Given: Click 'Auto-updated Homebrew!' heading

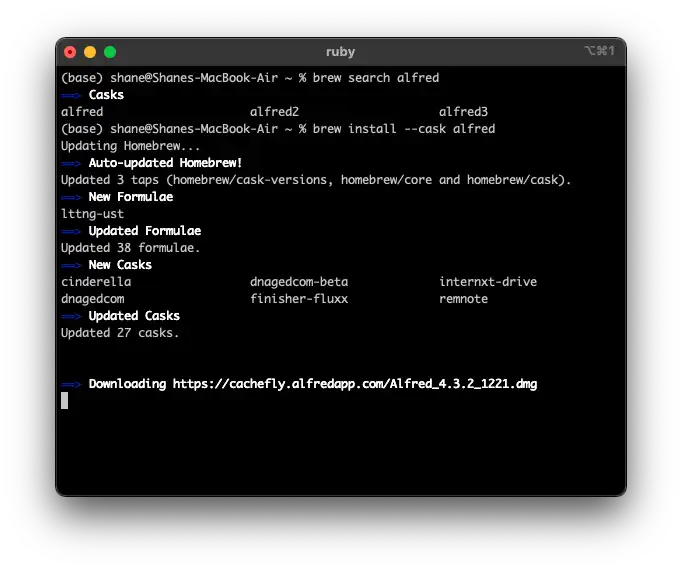Looking at the screenshot, I should tap(165, 163).
